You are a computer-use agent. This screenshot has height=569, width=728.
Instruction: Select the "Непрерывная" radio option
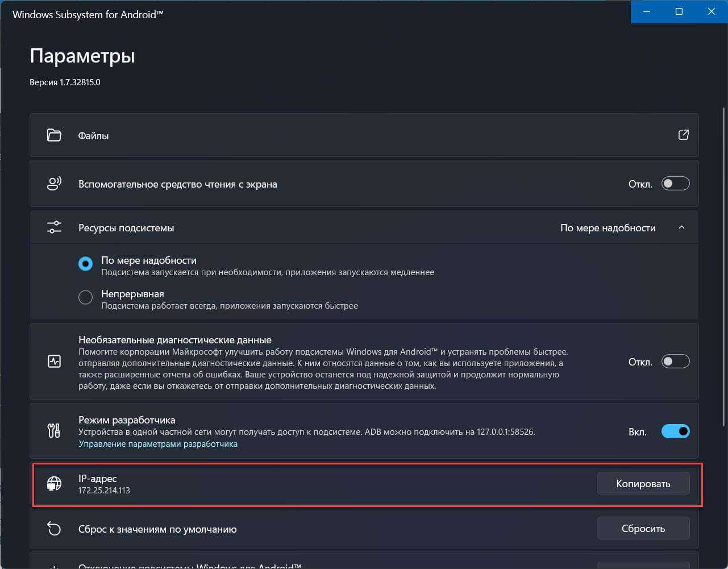coord(85,297)
